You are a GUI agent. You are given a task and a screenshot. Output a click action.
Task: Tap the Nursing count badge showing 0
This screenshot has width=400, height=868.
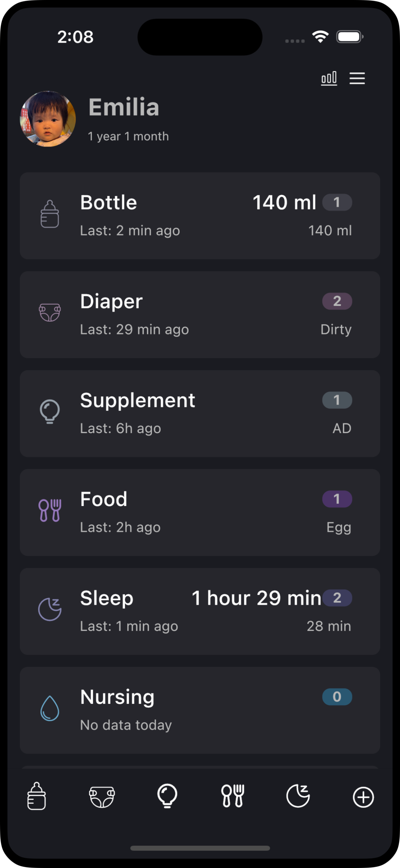(337, 696)
